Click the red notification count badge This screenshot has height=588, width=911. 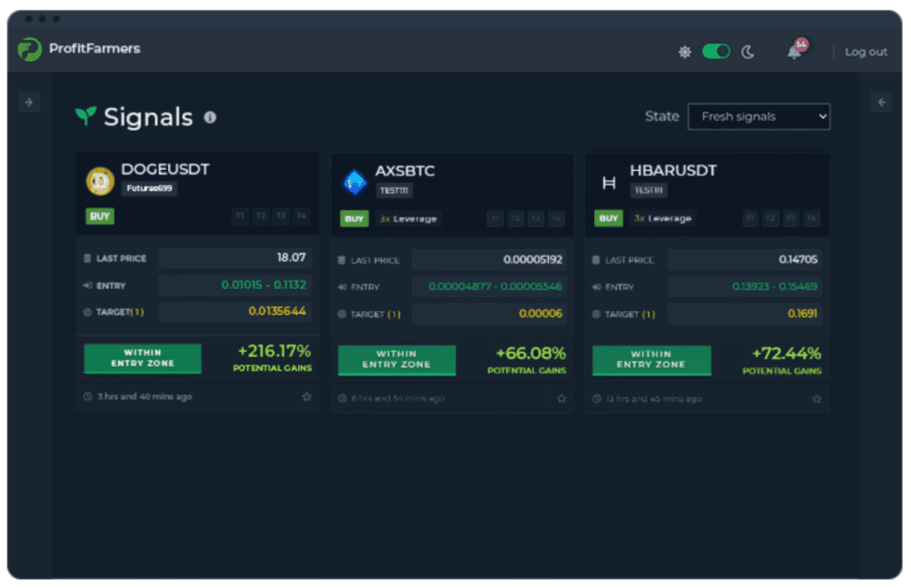pos(802,44)
